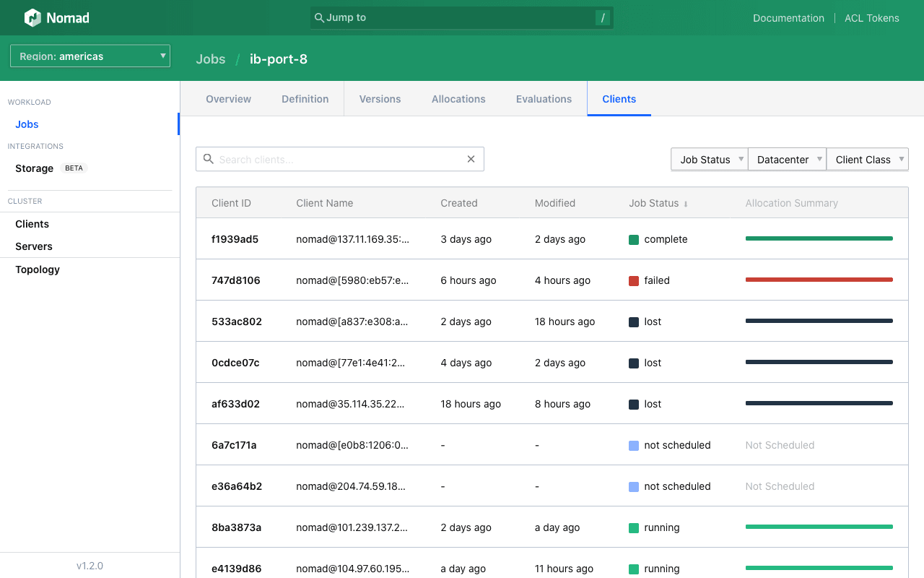Viewport: 924px width, 578px height.
Task: Open the Job Status filter dropdown
Action: pyautogui.click(x=709, y=159)
